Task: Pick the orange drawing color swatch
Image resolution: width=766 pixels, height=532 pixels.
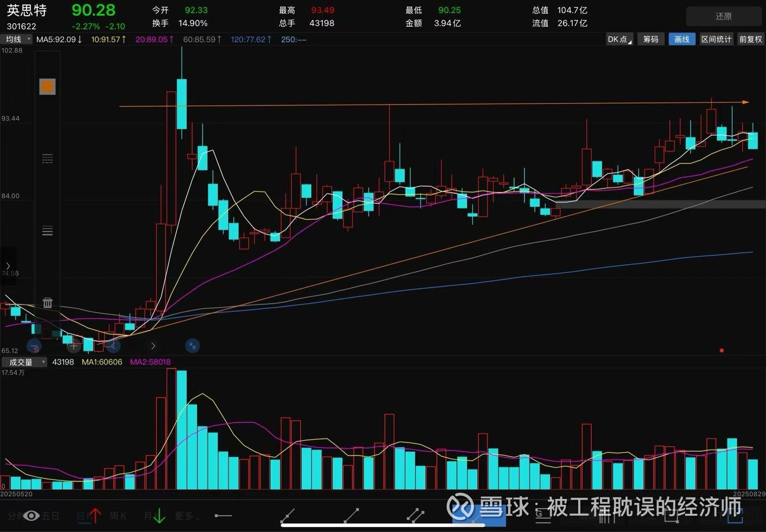Action: coord(47,87)
